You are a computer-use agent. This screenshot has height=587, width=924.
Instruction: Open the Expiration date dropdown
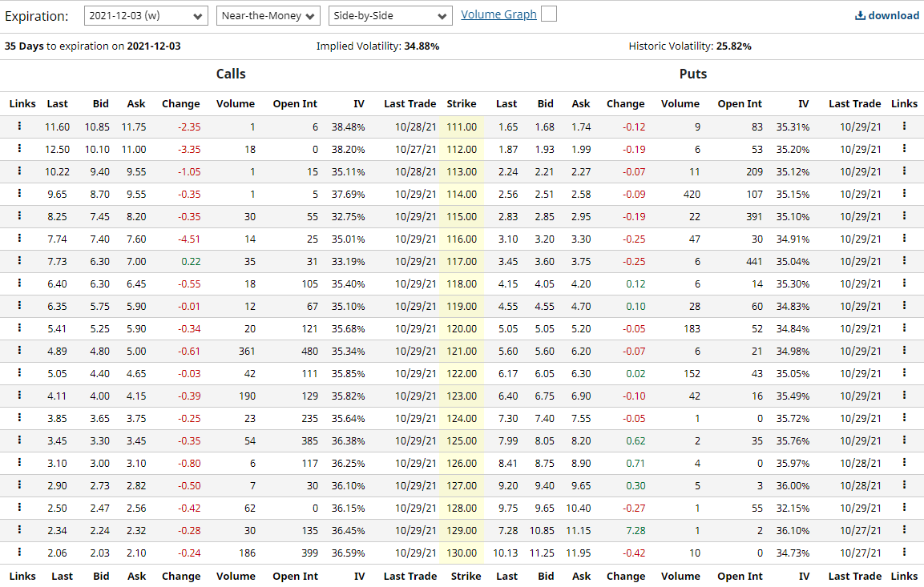pyautogui.click(x=145, y=14)
